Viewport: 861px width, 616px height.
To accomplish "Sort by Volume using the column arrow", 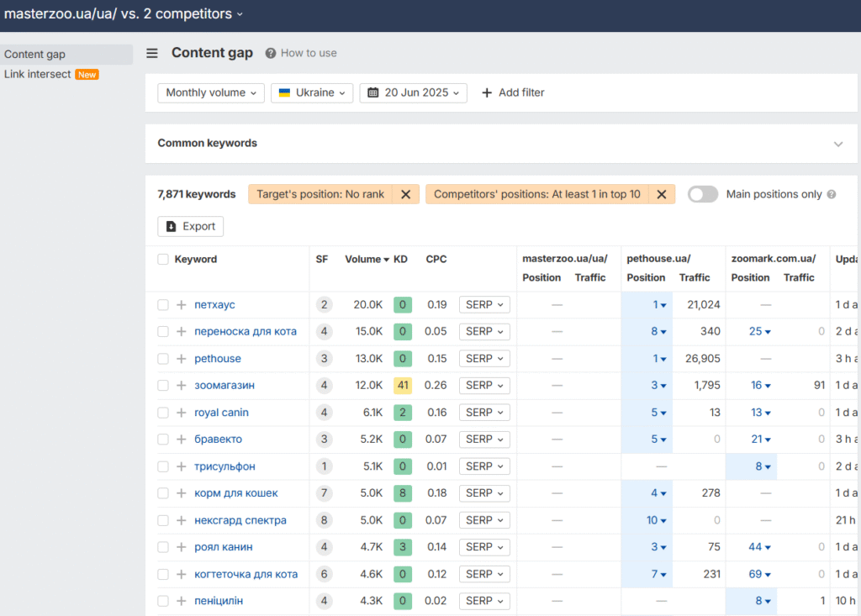I will point(387,259).
